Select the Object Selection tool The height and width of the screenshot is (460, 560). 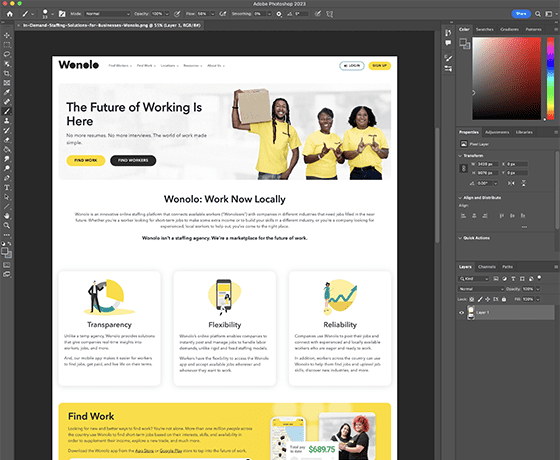(7, 64)
